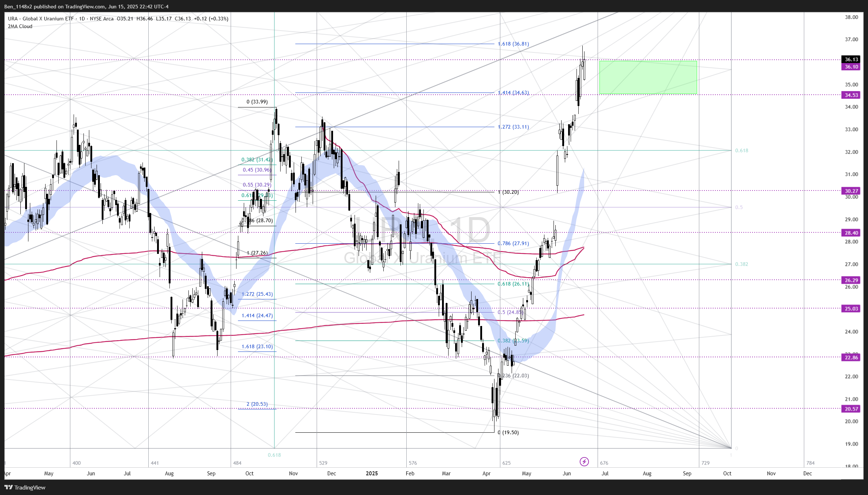Click the lightning bolt icon on the time axis

[584, 462]
